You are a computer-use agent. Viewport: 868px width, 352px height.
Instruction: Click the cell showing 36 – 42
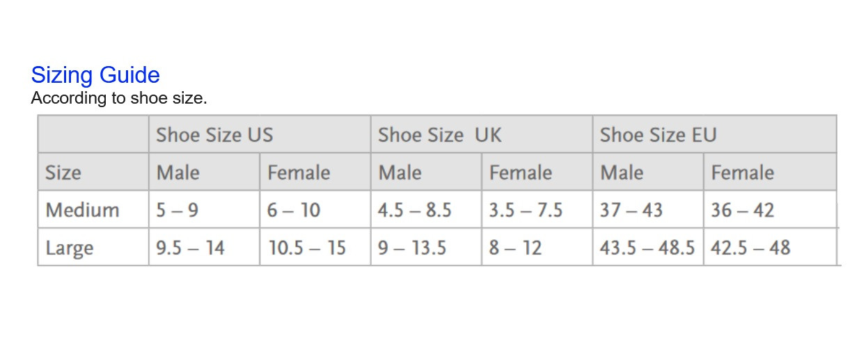click(770, 209)
